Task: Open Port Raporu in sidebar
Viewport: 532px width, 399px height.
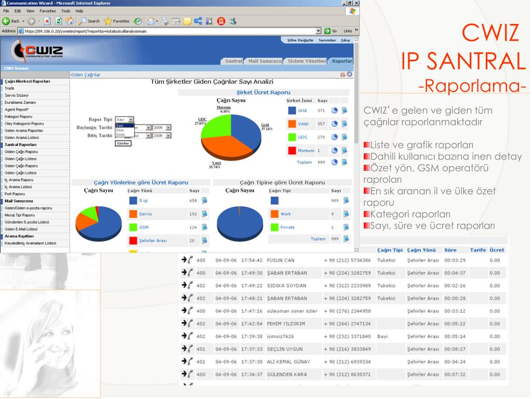Action: point(15,194)
